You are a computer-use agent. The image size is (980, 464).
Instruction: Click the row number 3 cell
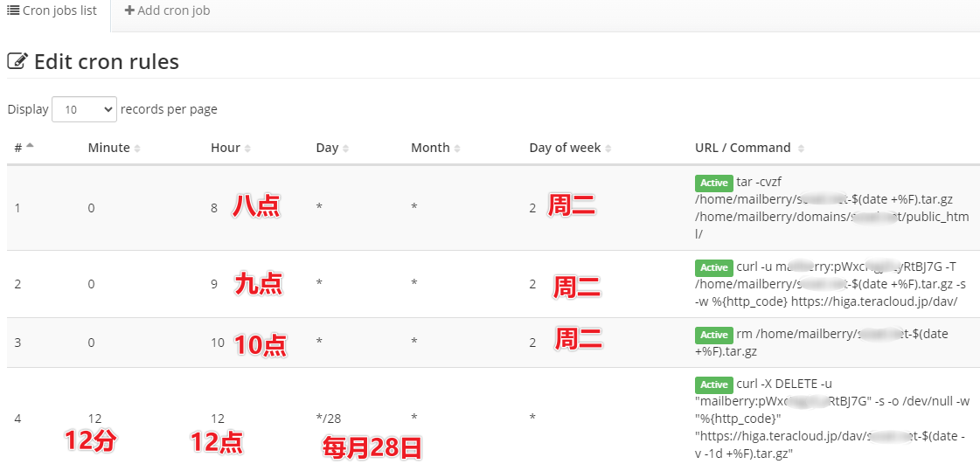pos(17,343)
